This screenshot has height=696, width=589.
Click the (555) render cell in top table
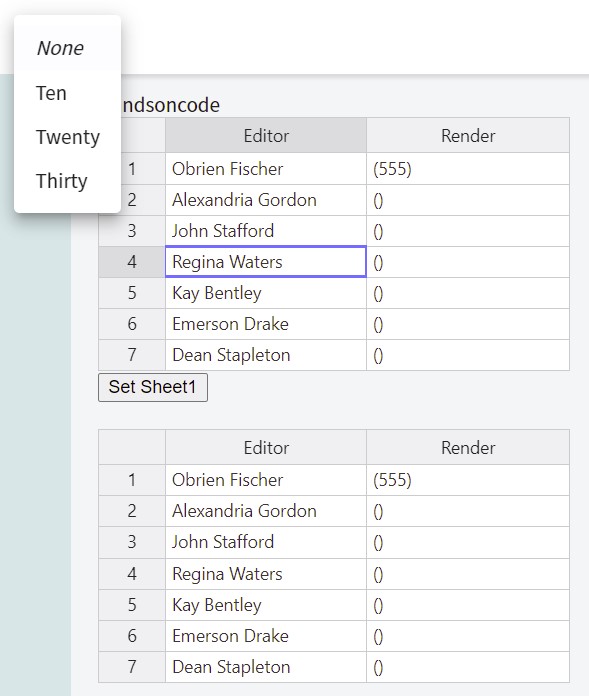(x=468, y=169)
